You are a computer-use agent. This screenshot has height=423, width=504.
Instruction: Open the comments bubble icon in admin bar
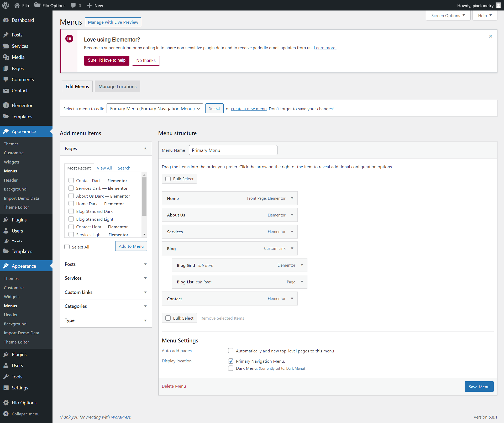73,5
